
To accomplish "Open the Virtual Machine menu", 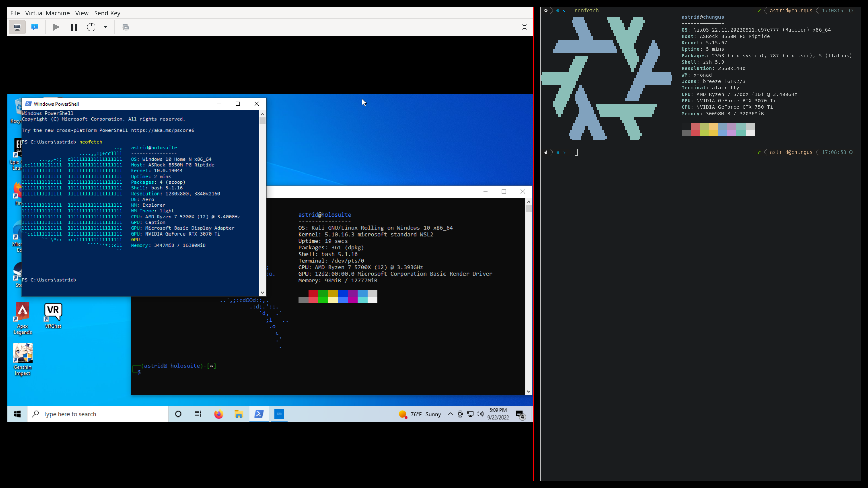I will click(x=47, y=13).
